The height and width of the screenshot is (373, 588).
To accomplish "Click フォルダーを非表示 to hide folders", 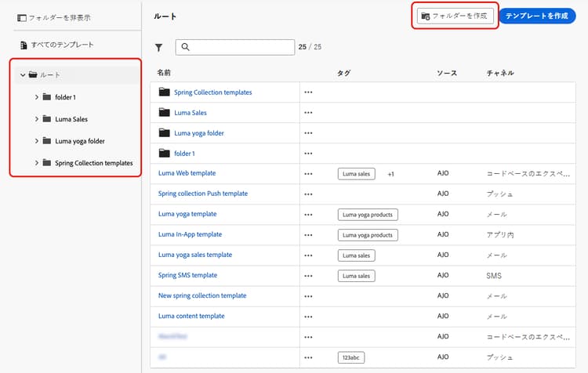I will (x=60, y=18).
